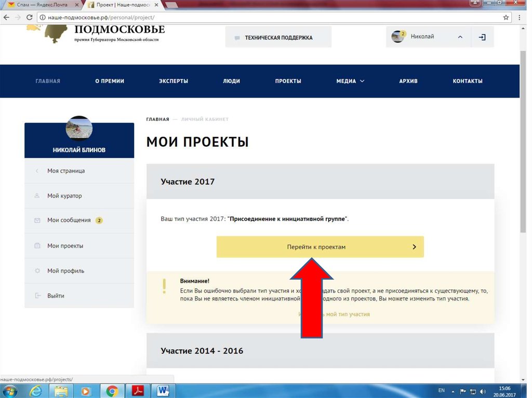
Task: Open Adobe Reader from the taskbar
Action: 137,390
